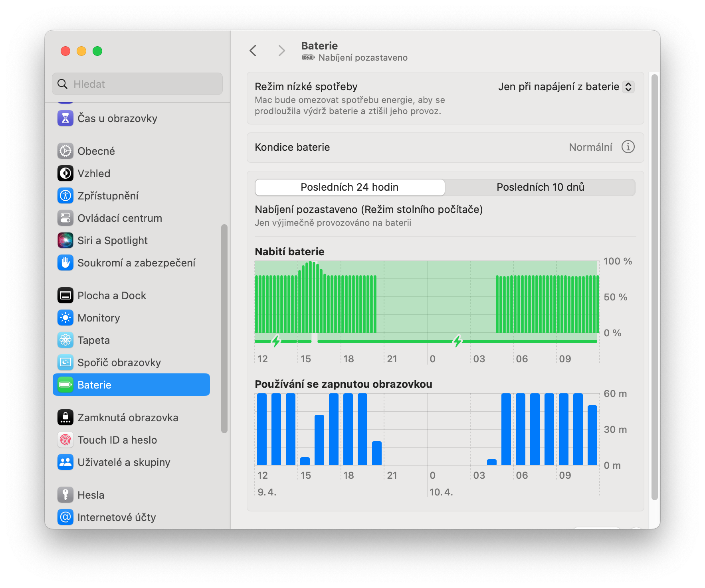Select Hesla in the sidebar
Viewport: 705px width, 588px height.
pyautogui.click(x=131, y=495)
